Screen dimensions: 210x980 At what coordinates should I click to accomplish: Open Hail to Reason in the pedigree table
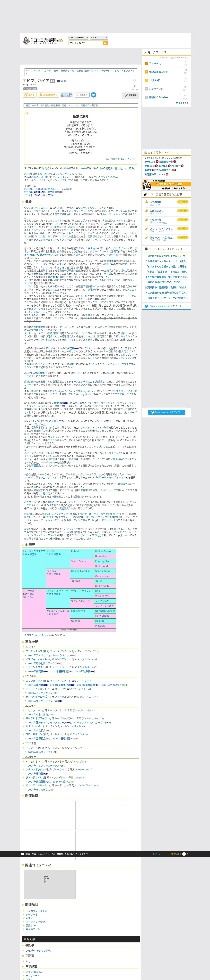[x=104, y=551]
